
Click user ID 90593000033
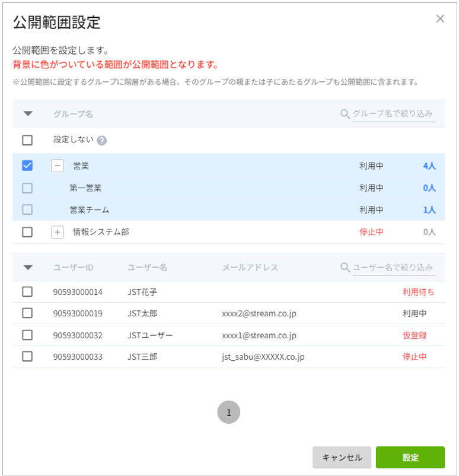click(x=78, y=357)
